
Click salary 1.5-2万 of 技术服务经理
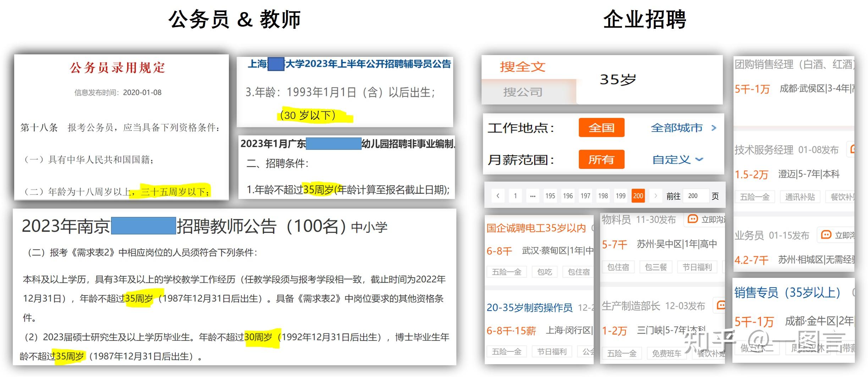pyautogui.click(x=751, y=174)
